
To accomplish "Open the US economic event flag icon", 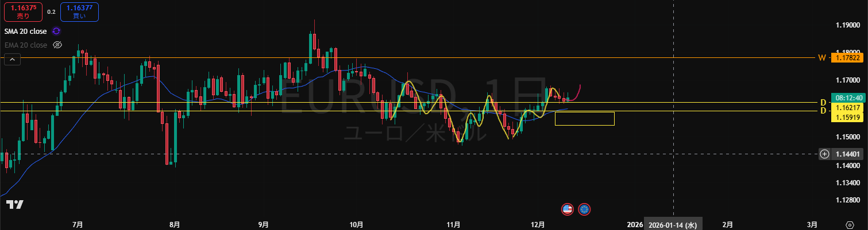I will coord(567,209).
